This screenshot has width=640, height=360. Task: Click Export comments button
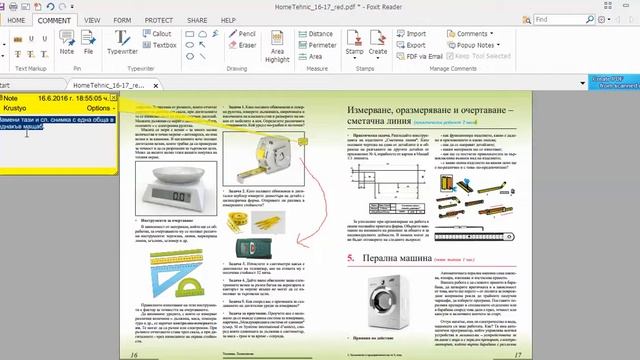tap(411, 45)
